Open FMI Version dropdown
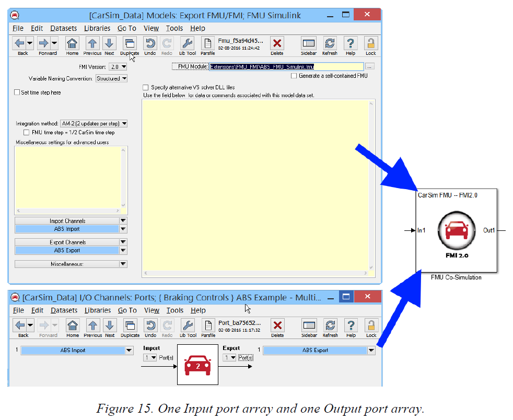 coord(118,67)
